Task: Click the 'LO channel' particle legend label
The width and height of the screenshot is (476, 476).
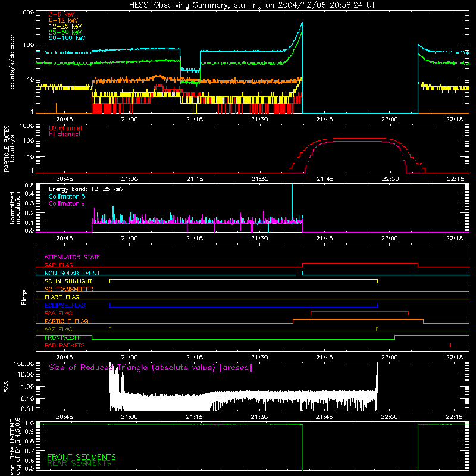Action: 65,128
